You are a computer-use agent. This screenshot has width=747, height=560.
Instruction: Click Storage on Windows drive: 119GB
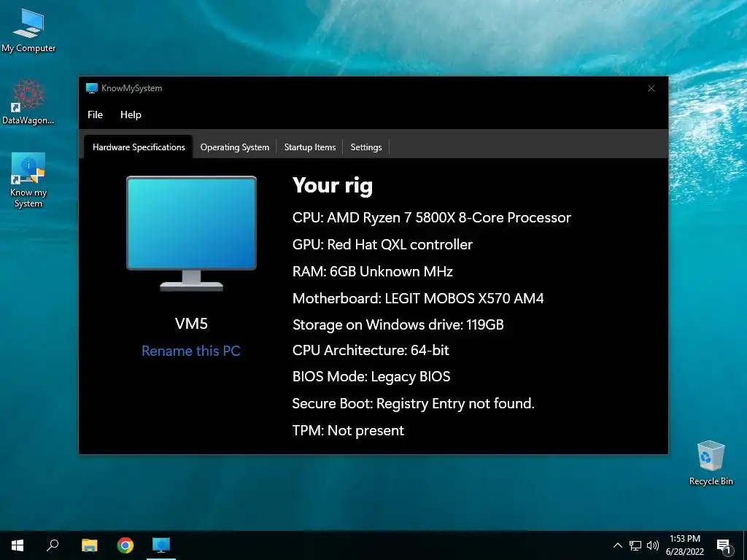pos(398,324)
